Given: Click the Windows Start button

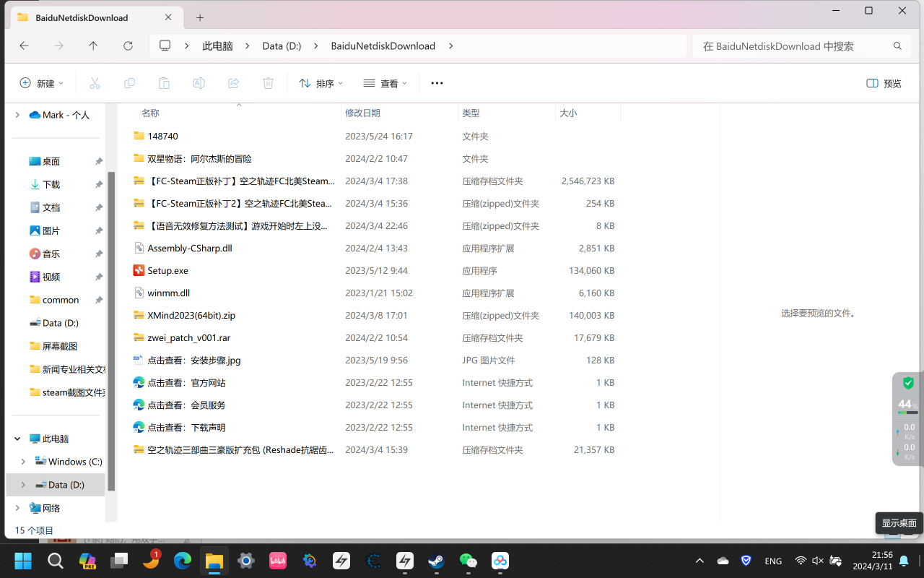Looking at the screenshot, I should [x=23, y=560].
